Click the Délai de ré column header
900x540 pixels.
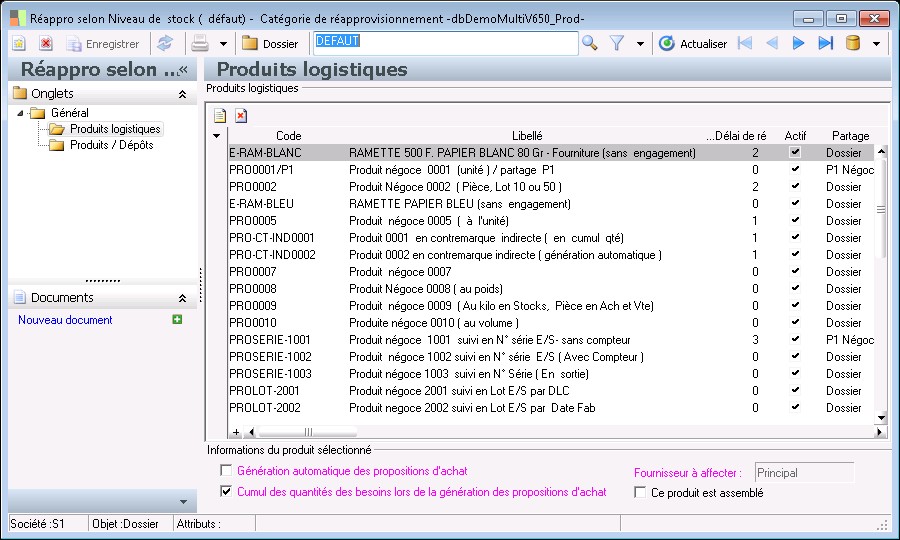(737, 136)
